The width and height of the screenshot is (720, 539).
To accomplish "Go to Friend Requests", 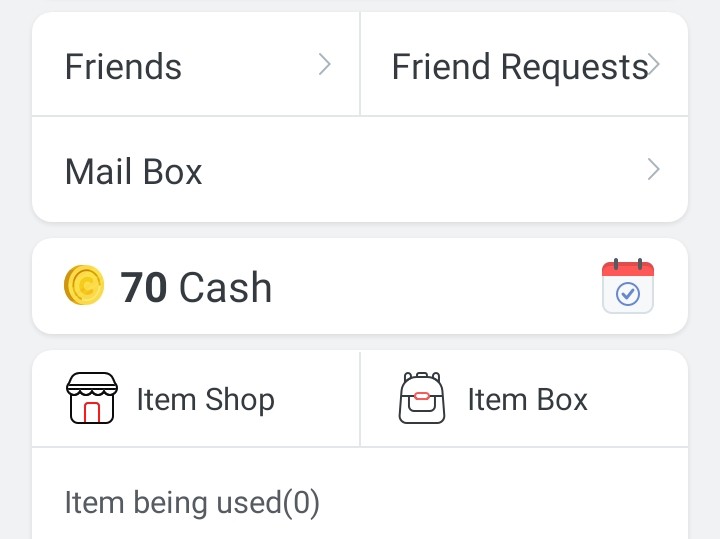I will click(x=519, y=67).
